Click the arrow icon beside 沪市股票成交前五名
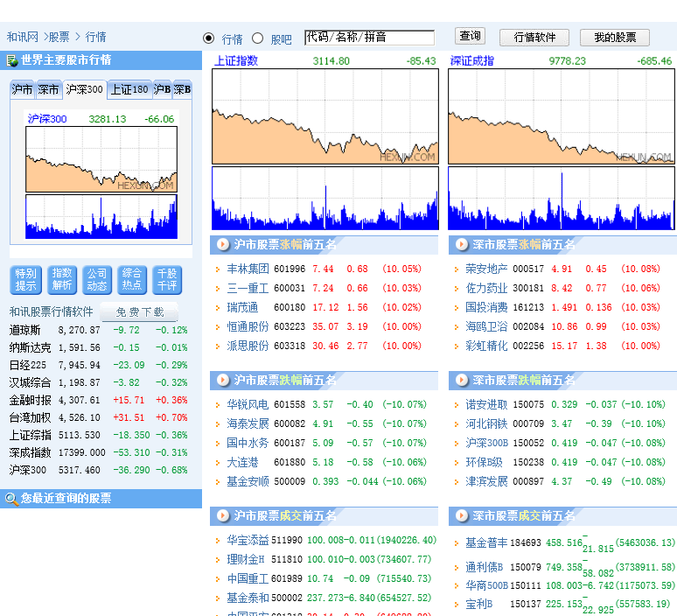Image resolution: width=677 pixels, height=616 pixels. pos(223,515)
